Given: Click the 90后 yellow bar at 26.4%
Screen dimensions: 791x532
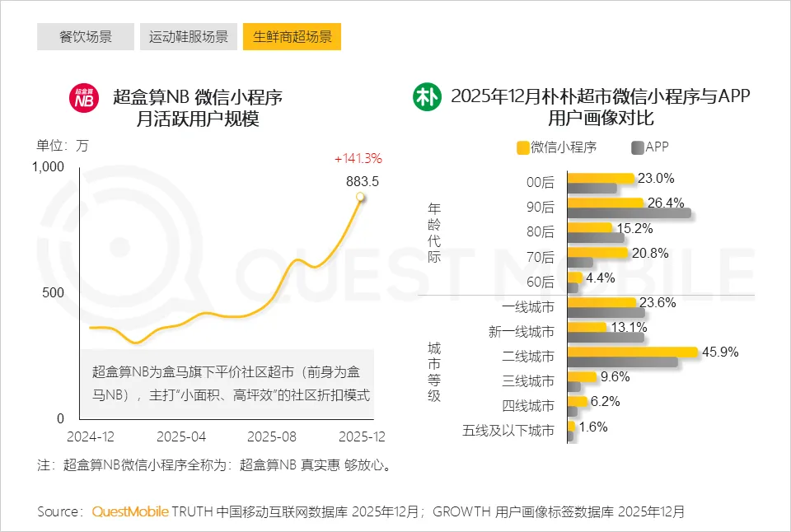Looking at the screenshot, I should (x=606, y=203).
